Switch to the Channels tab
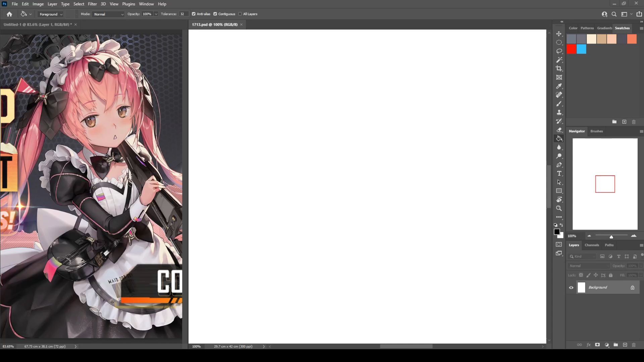This screenshot has height=362, width=644. pyautogui.click(x=591, y=245)
